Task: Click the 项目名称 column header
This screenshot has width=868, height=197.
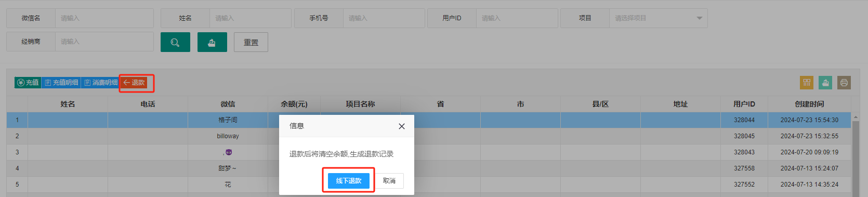Action: (360, 104)
